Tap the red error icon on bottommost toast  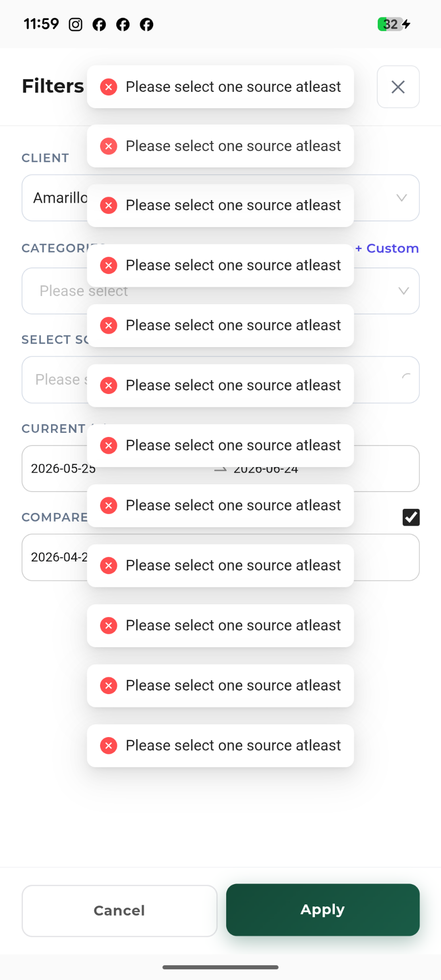coord(109,746)
